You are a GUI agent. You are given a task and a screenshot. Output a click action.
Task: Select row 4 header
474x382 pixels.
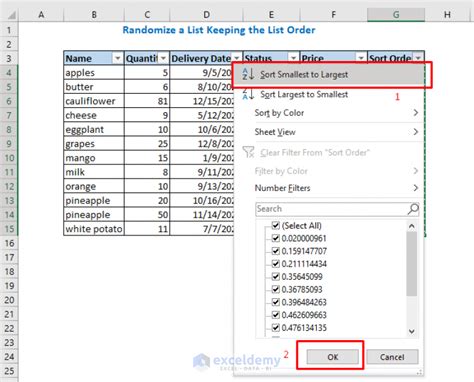9,73
